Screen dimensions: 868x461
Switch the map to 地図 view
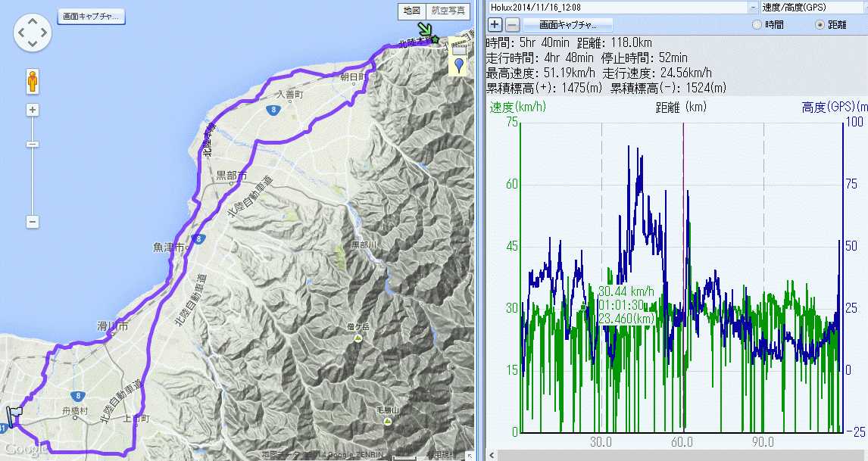point(412,11)
